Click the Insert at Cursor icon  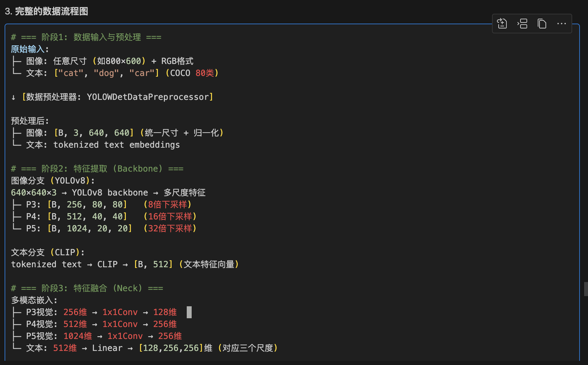click(x=522, y=24)
